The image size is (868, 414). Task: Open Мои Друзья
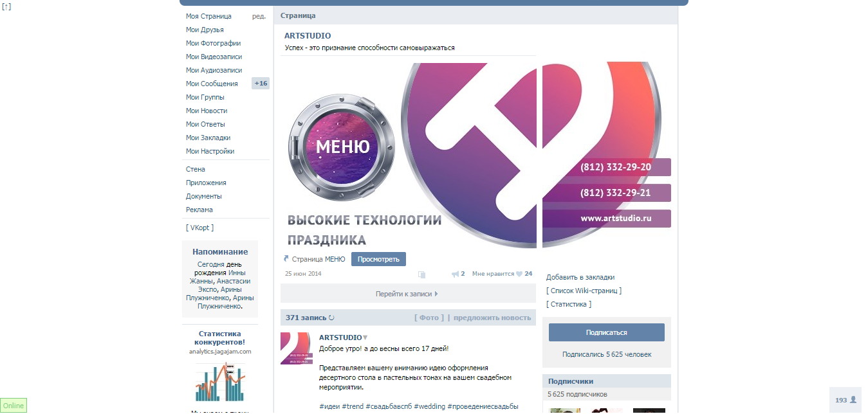[205, 30]
